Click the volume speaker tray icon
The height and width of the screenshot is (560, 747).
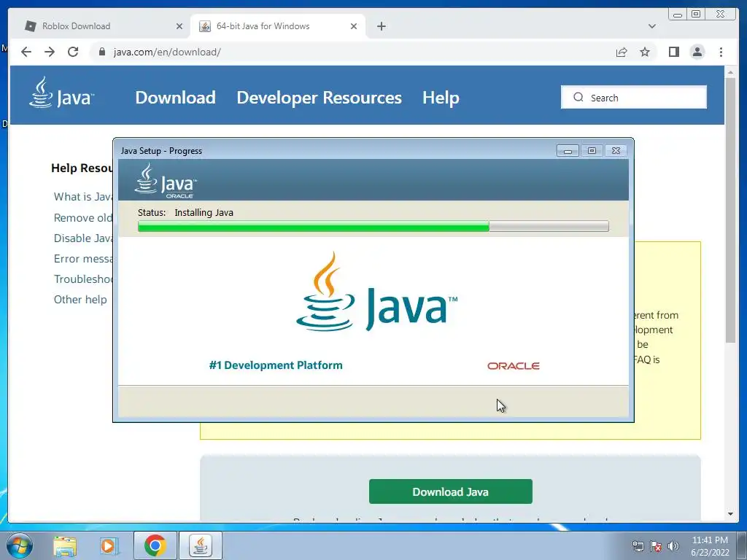point(673,546)
